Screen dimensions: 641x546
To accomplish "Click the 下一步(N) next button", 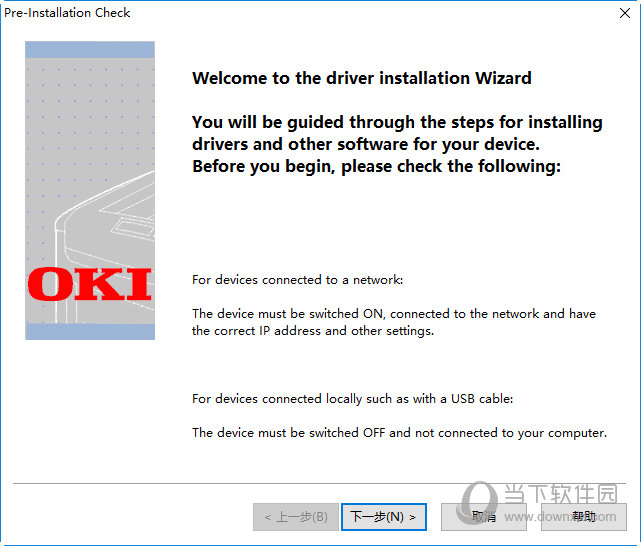I will click(384, 517).
